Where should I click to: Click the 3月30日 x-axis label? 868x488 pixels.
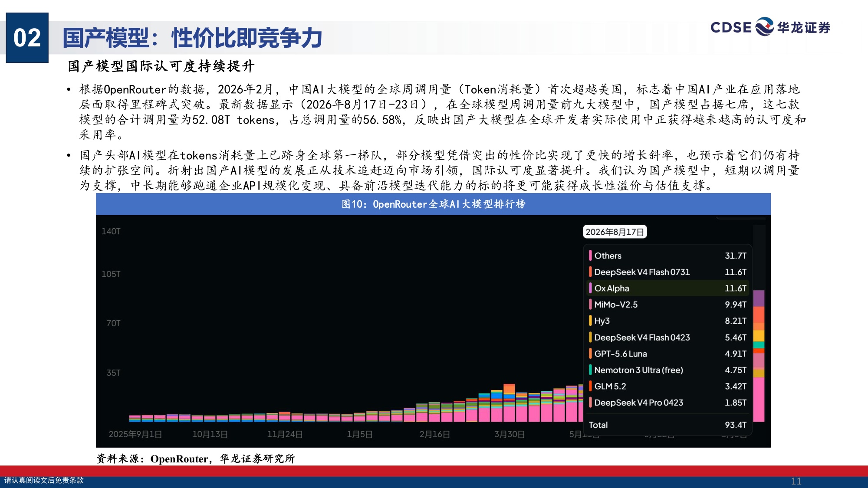click(x=510, y=434)
